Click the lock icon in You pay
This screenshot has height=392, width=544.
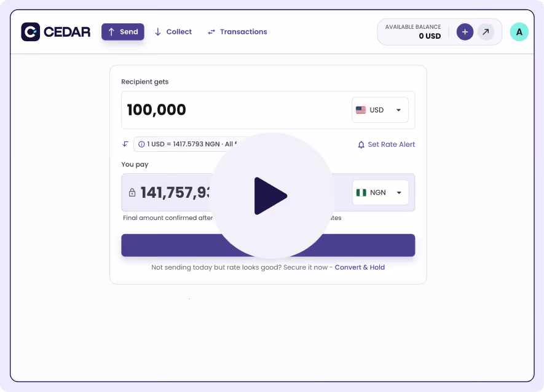(132, 192)
